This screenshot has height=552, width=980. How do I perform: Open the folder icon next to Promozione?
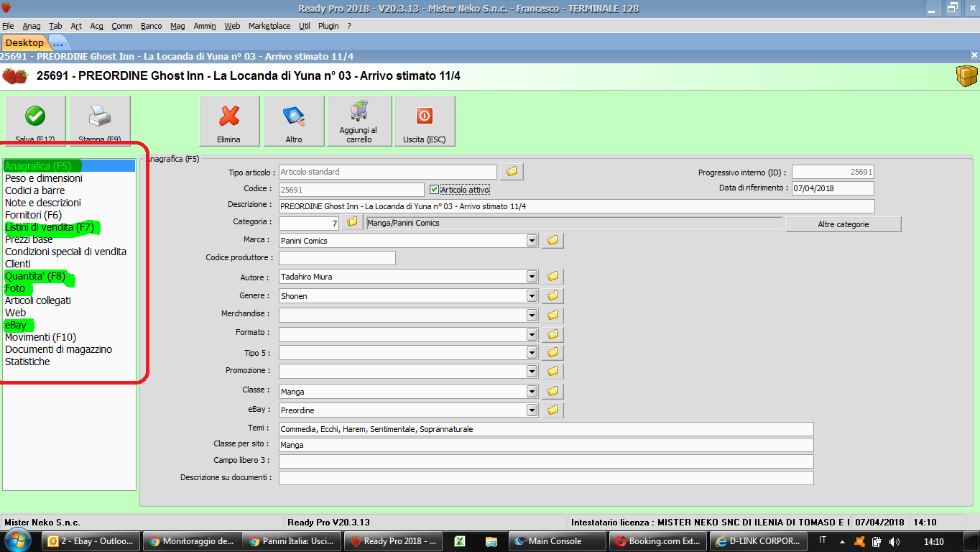[x=553, y=372]
